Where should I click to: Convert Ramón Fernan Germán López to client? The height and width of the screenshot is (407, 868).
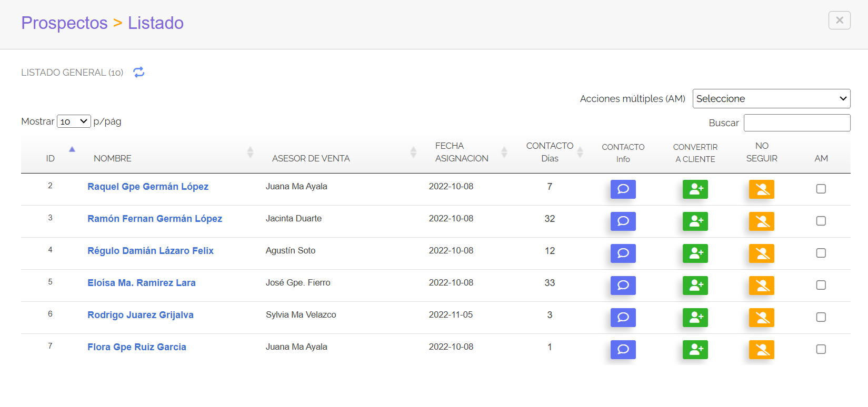[695, 221]
